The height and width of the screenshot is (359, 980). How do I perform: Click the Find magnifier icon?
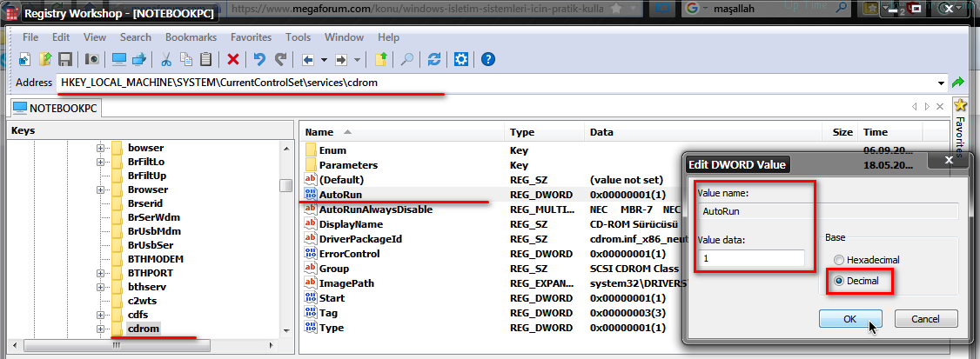406,59
